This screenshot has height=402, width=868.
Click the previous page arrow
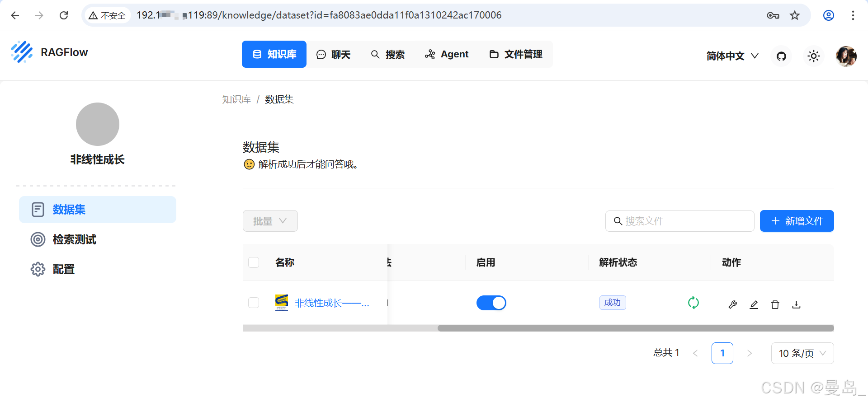(x=695, y=353)
